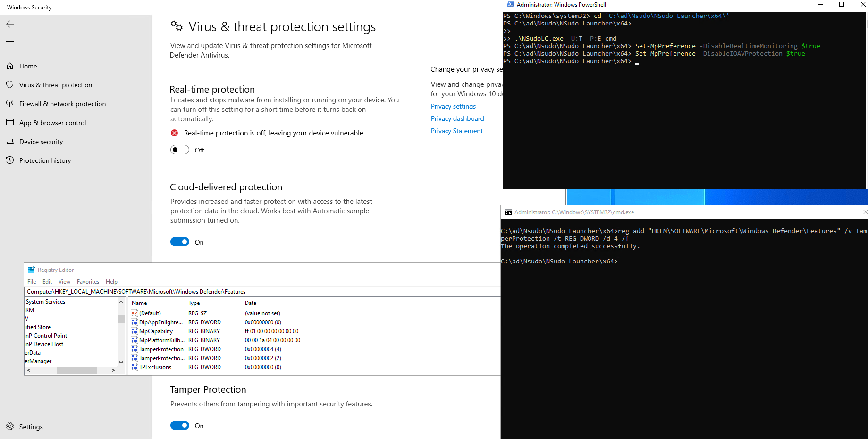Open Firewall & network protection page

[x=62, y=104]
